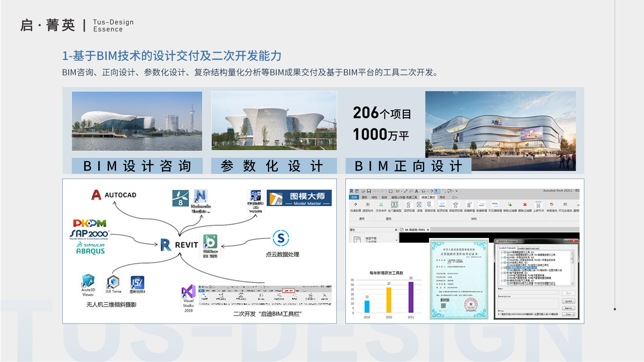Click the Save icon in Revit toolbar
This screenshot has height=362, width=644.
[x=369, y=191]
